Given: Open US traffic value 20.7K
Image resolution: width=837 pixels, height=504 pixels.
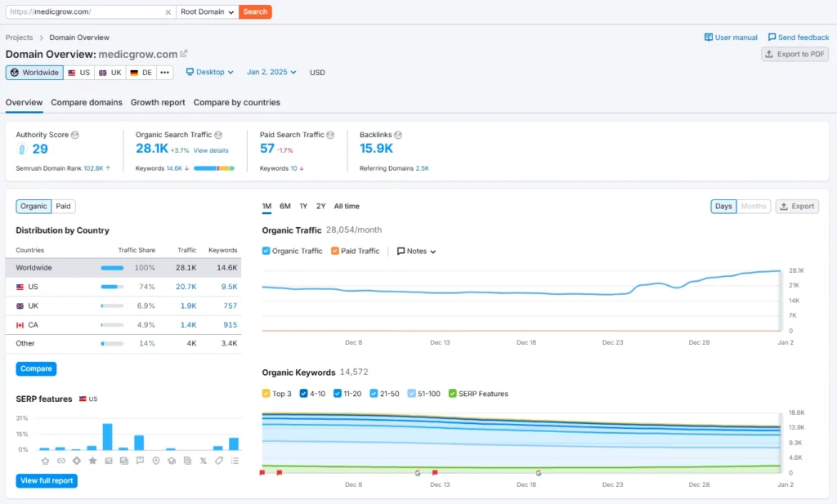Looking at the screenshot, I should tap(186, 287).
